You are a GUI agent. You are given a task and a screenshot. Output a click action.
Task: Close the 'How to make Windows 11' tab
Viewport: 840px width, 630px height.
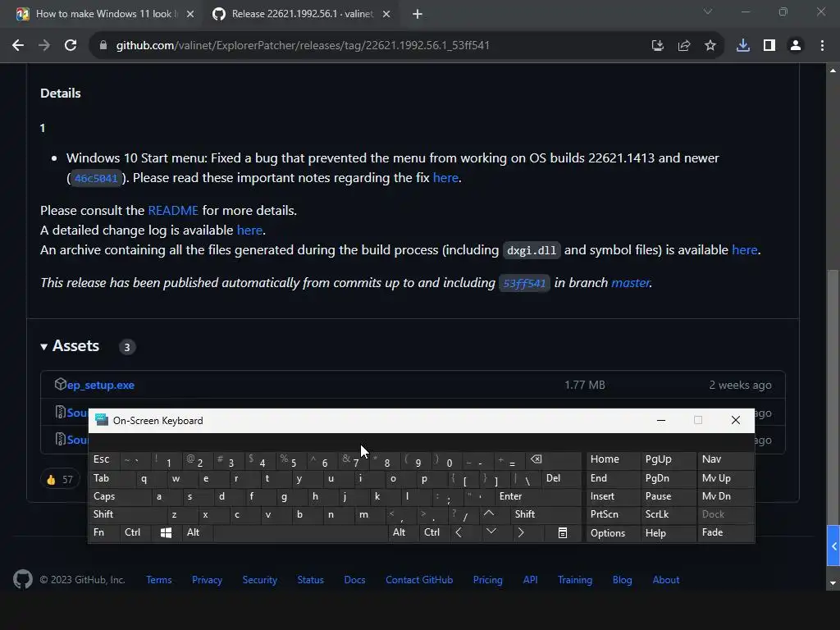pyautogui.click(x=190, y=14)
